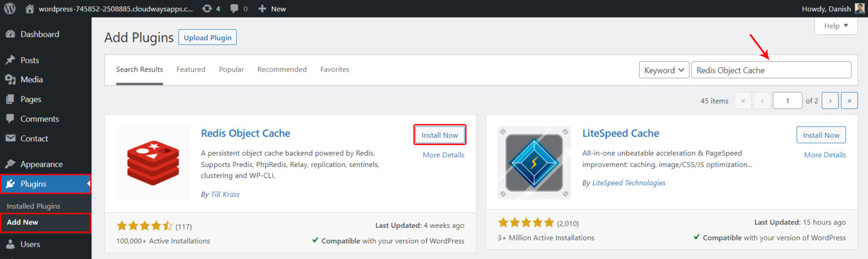Click the "New" label in the admin bar
The image size is (868, 259).
click(279, 8)
